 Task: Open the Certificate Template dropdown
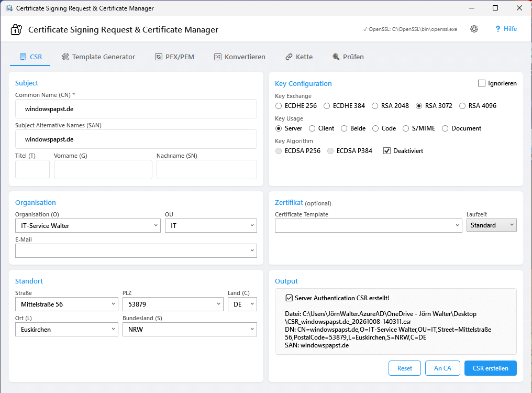(369, 225)
